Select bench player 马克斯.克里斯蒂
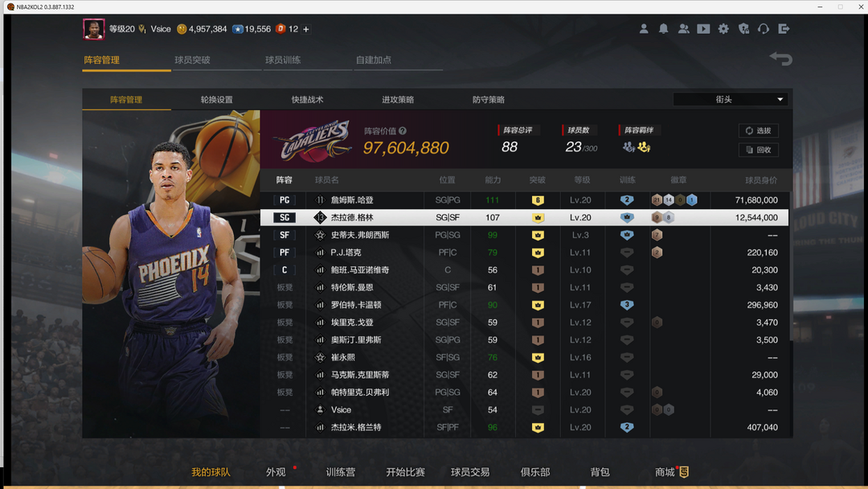This screenshot has width=868, height=489. (x=524, y=375)
